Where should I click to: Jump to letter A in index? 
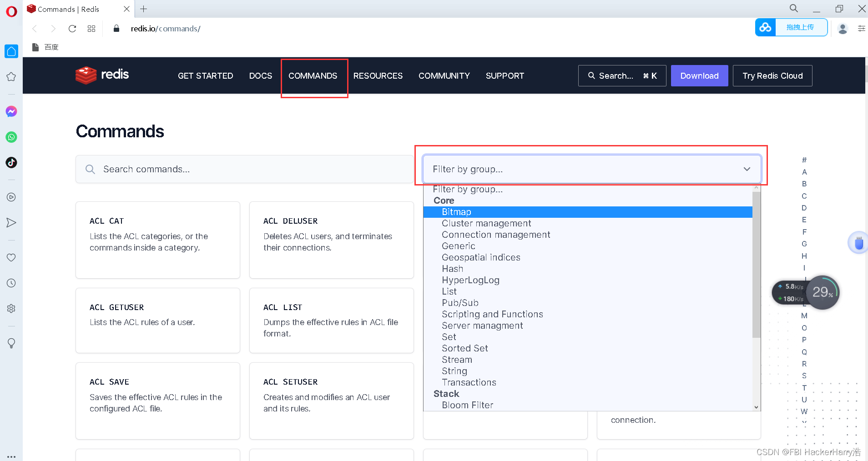(804, 172)
